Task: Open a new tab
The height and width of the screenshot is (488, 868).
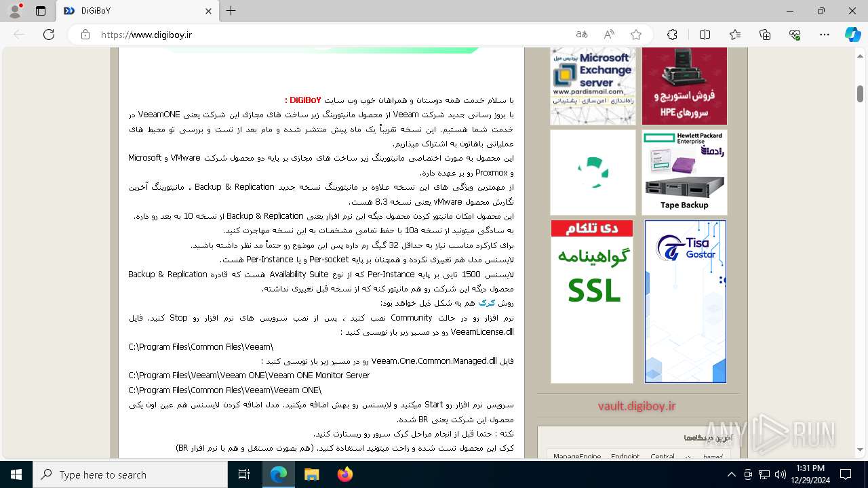Action: point(231,11)
